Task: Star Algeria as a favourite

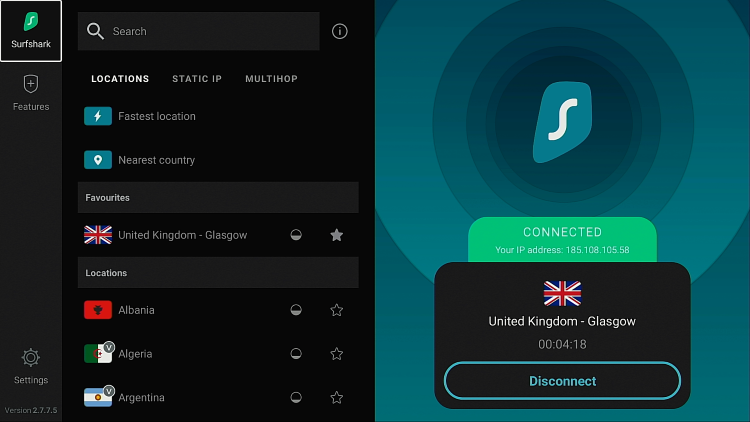Action: tap(337, 354)
